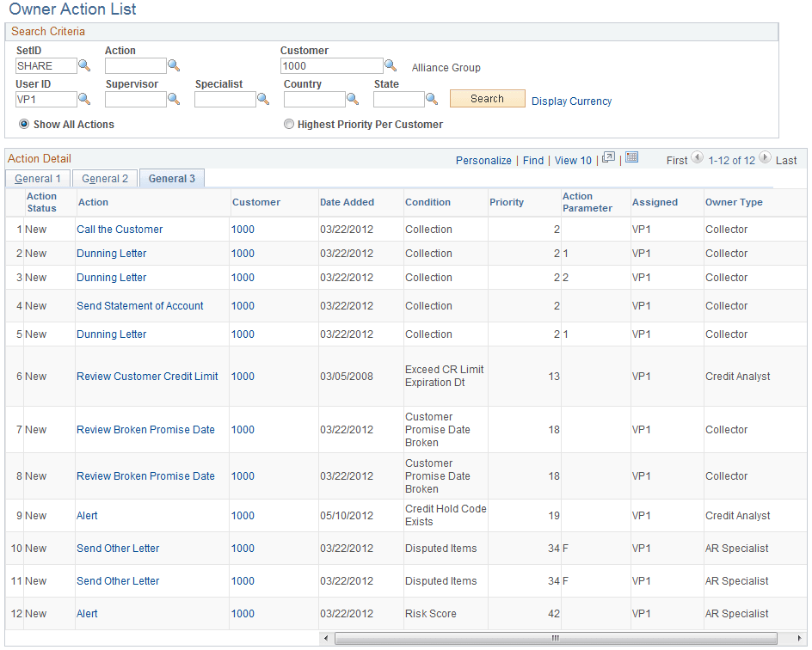812x650 pixels.
Task: Select Highest Priority Per Customer option
Action: pyautogui.click(x=289, y=124)
